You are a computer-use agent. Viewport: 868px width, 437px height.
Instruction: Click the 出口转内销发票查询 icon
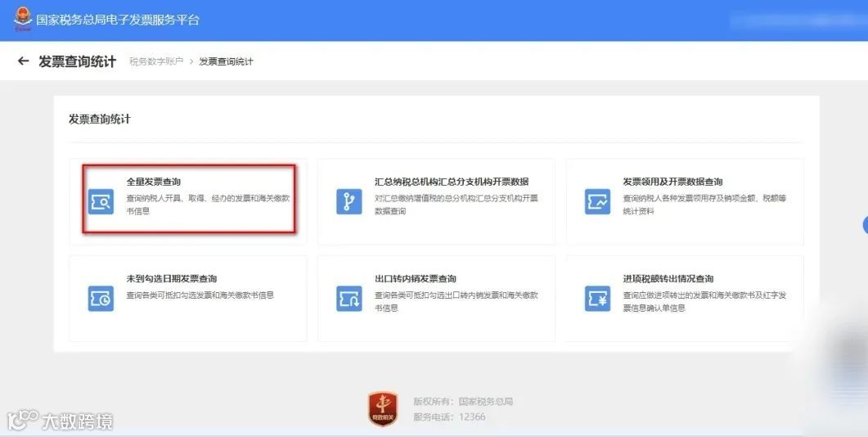pyautogui.click(x=349, y=299)
